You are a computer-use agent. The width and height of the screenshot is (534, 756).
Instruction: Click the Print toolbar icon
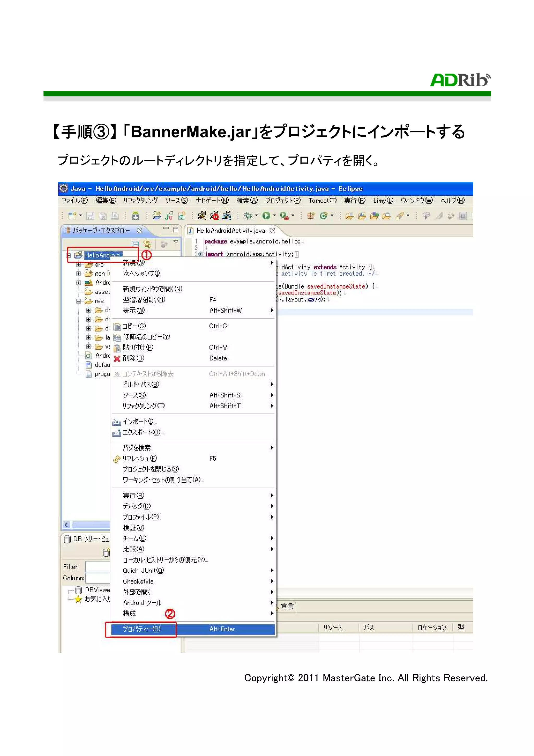tap(114, 216)
